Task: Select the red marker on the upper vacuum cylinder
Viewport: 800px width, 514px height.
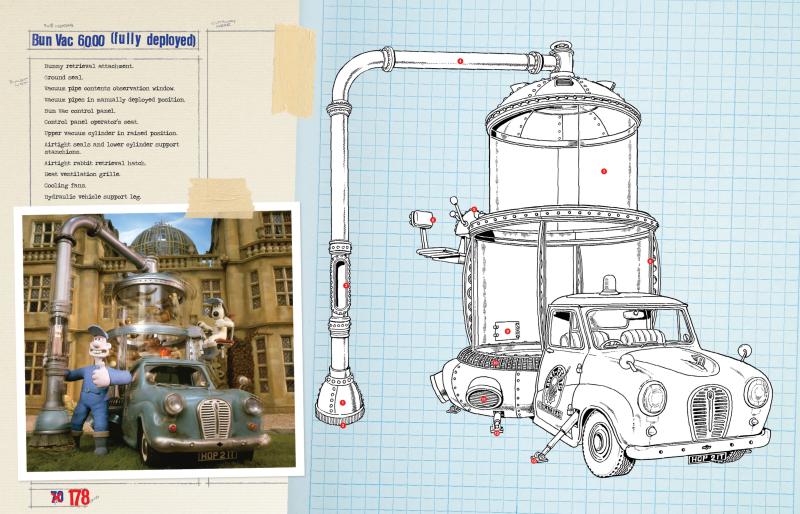Action: tap(604, 171)
